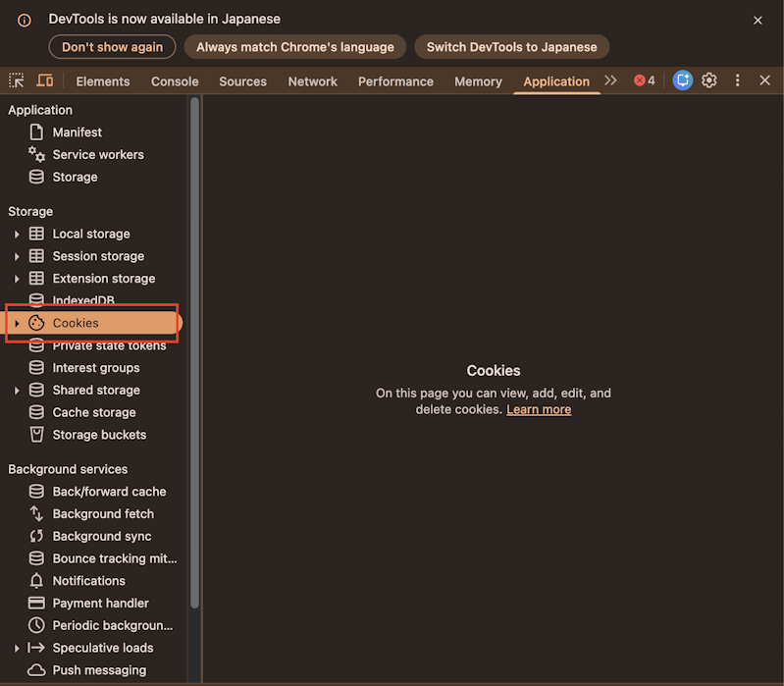This screenshot has width=784, height=686.
Task: Expand the Extension storage tree arrow
Action: tap(17, 279)
